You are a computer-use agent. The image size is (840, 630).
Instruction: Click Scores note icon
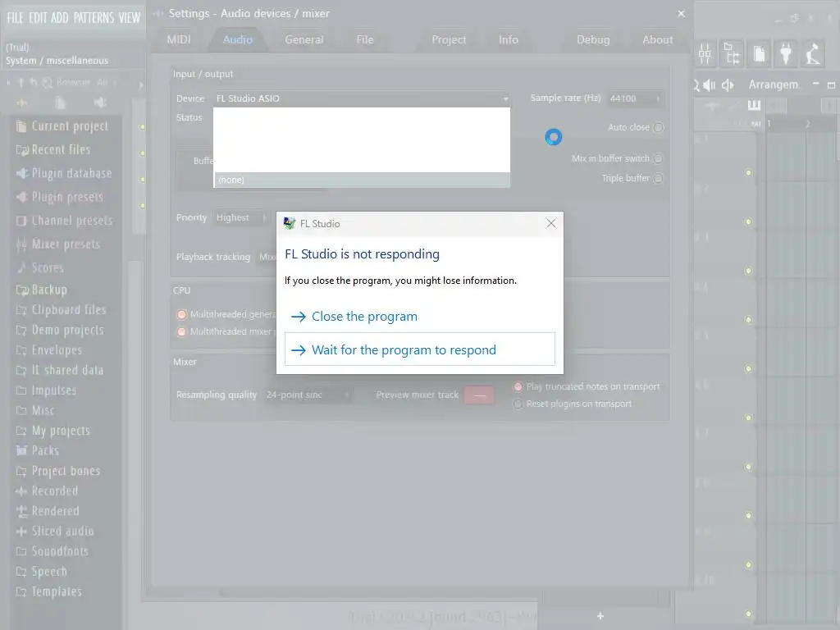pyautogui.click(x=21, y=267)
